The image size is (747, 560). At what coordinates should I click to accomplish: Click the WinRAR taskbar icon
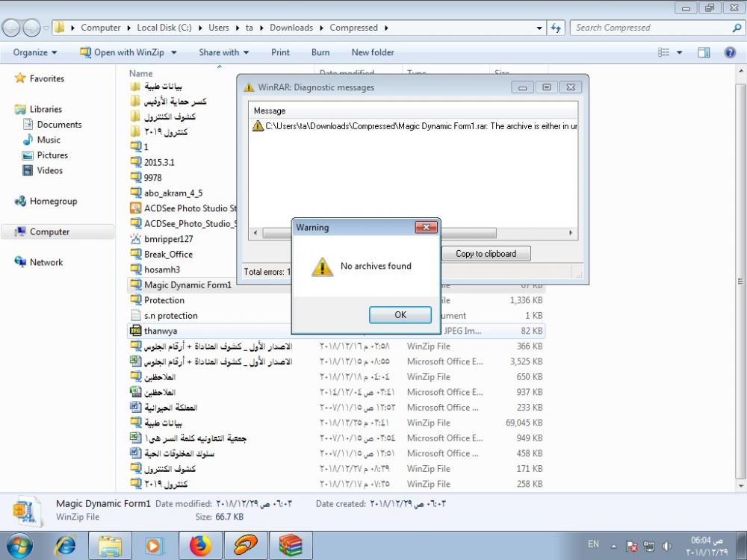pyautogui.click(x=291, y=546)
